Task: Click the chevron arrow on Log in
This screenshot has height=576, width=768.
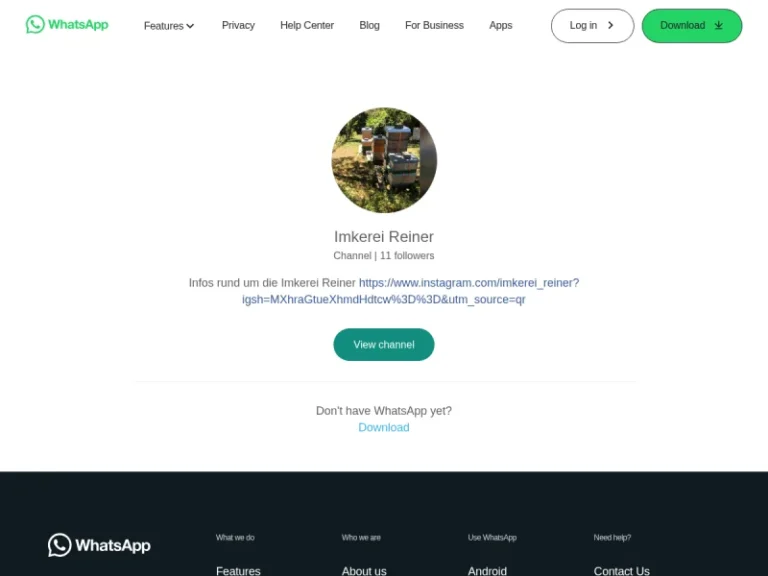Action: [x=610, y=25]
